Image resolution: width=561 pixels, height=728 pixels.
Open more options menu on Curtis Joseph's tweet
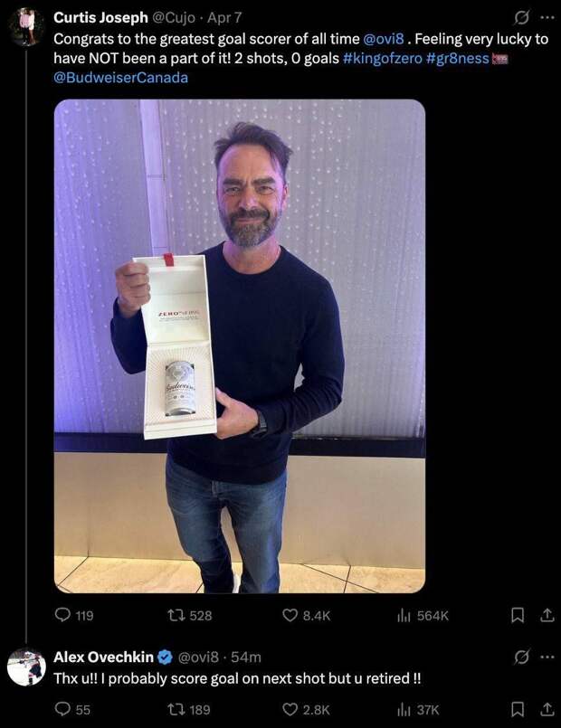coord(547,18)
